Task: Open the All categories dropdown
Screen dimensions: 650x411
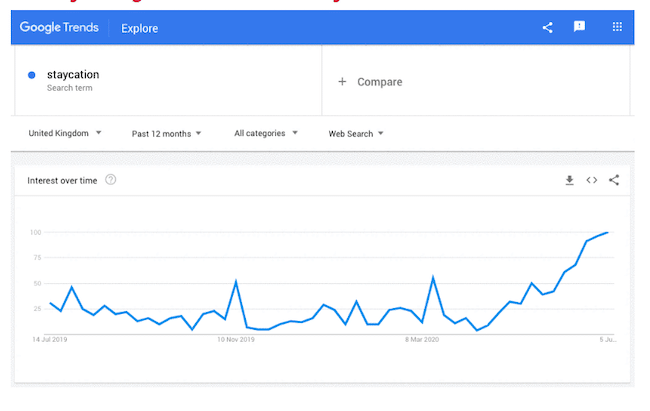Action: tap(265, 133)
